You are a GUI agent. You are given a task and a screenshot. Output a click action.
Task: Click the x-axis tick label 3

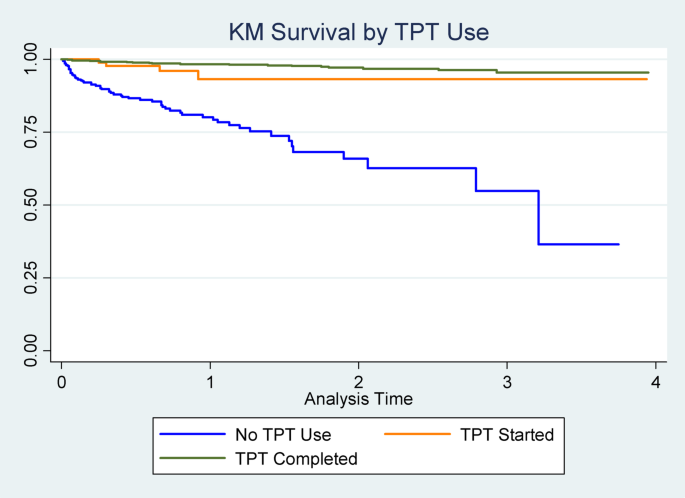tap(507, 383)
